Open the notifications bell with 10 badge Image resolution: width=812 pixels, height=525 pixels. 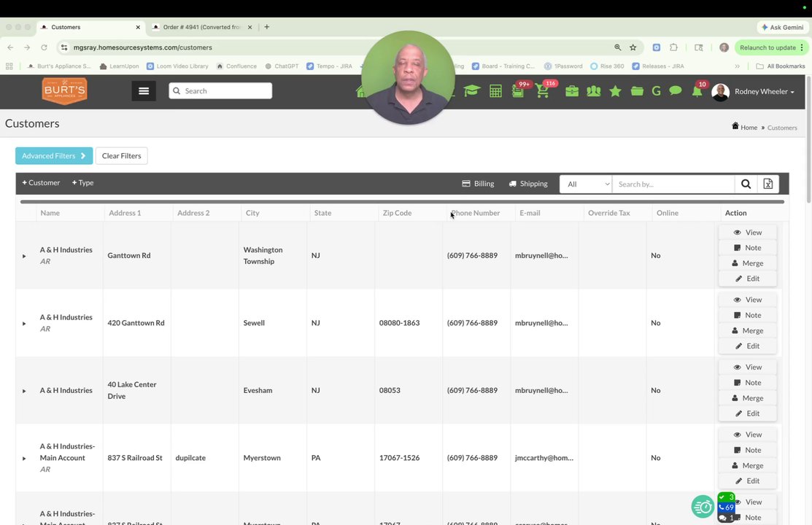(x=697, y=90)
